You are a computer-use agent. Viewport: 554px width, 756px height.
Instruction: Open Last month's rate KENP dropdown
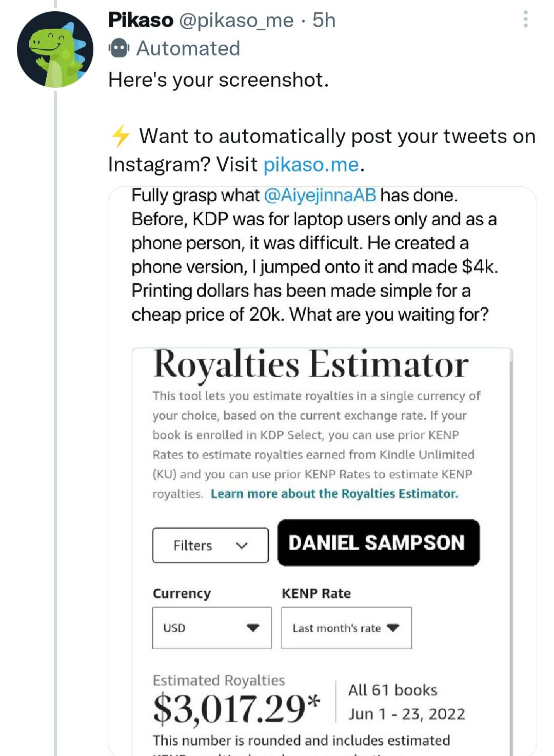tap(347, 628)
